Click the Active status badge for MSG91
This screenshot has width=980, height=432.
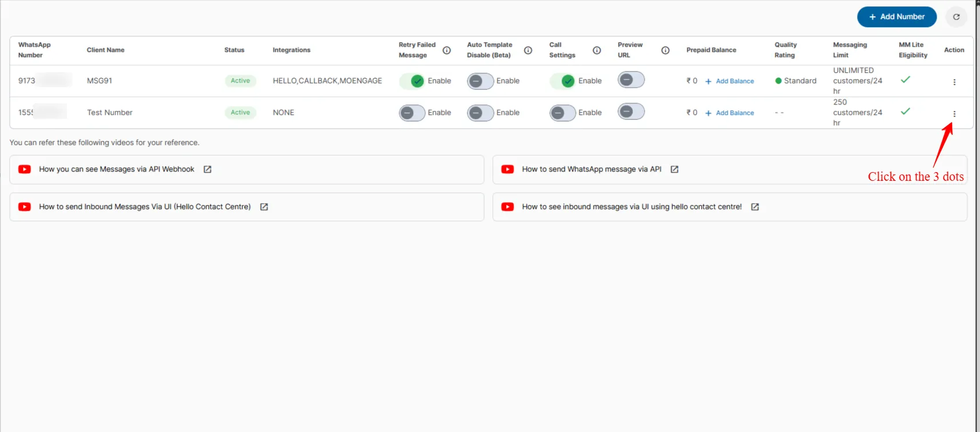coord(240,81)
